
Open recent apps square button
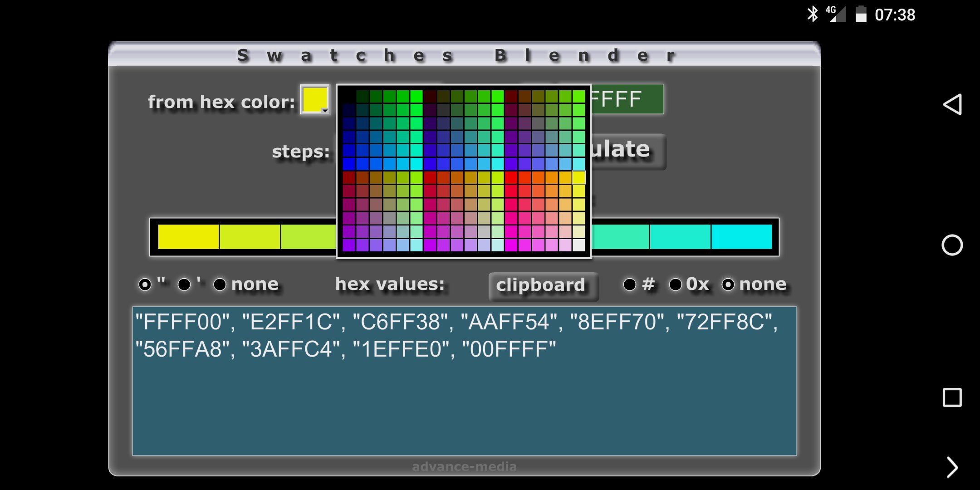pos(952,397)
